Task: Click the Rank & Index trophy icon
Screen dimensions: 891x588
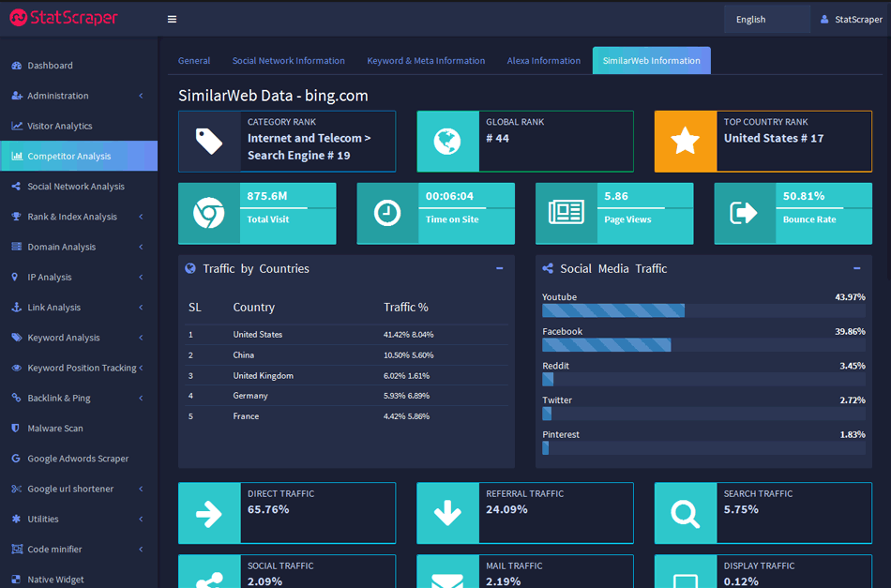Action: coord(17,217)
